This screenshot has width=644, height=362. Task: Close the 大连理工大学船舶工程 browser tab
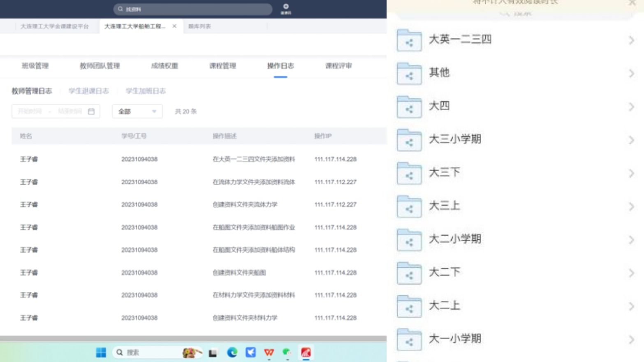pyautogui.click(x=174, y=26)
